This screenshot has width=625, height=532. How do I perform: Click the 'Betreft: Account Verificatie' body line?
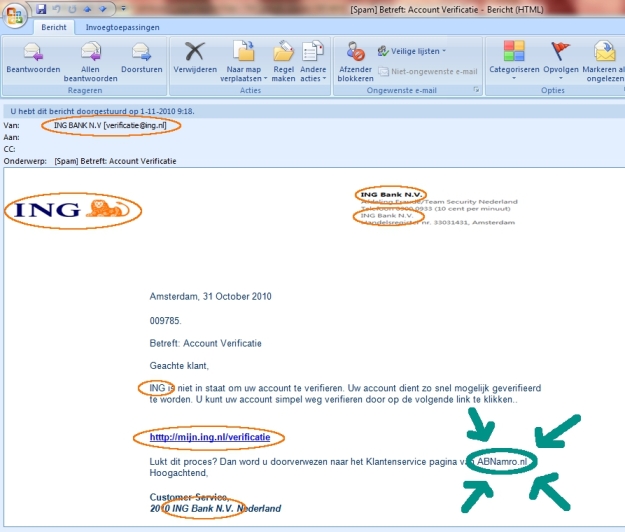(x=206, y=344)
